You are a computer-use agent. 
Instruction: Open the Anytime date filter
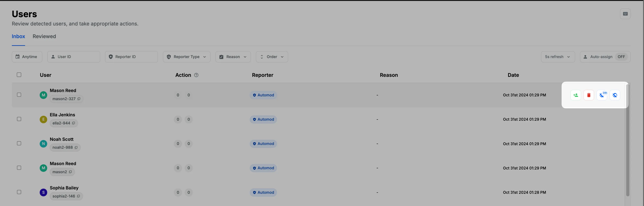tap(27, 57)
